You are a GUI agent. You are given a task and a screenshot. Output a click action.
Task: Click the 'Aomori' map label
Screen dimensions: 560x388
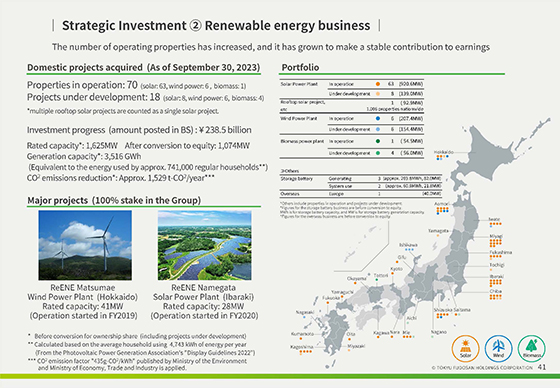(442, 204)
